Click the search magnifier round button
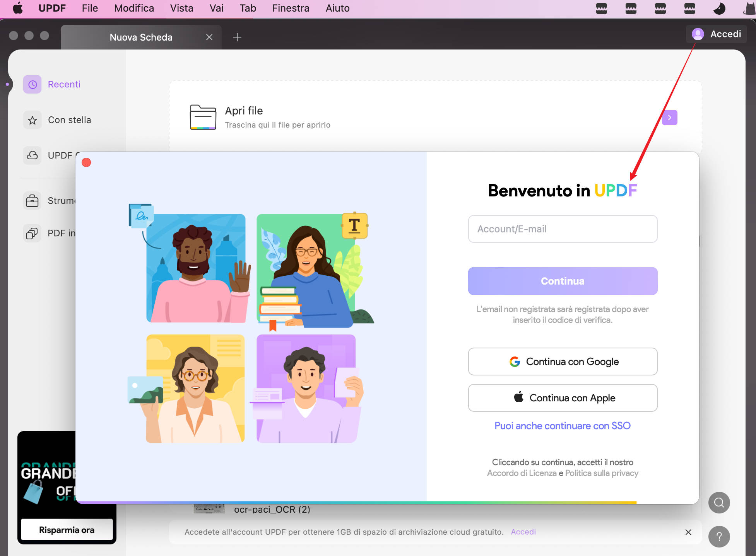This screenshot has width=756, height=556. pyautogui.click(x=719, y=502)
